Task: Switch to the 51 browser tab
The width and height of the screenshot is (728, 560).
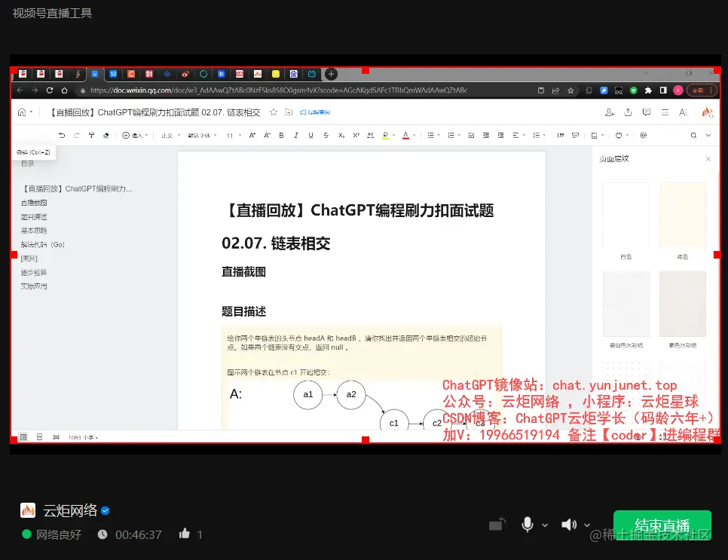Action: pos(149,74)
